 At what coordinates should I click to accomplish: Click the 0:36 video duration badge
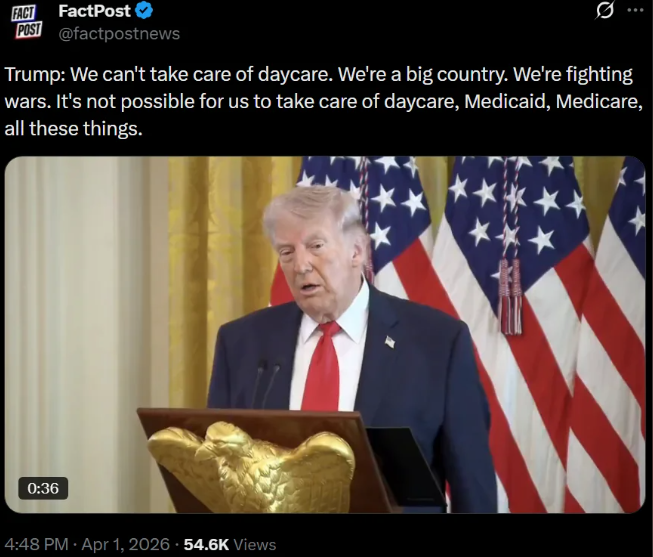click(x=43, y=488)
